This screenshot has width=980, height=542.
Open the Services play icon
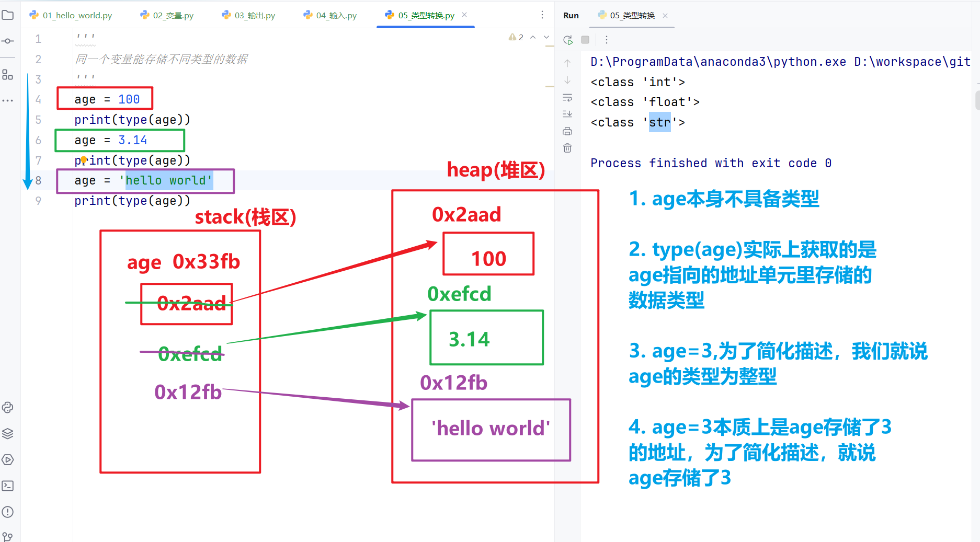pyautogui.click(x=8, y=460)
